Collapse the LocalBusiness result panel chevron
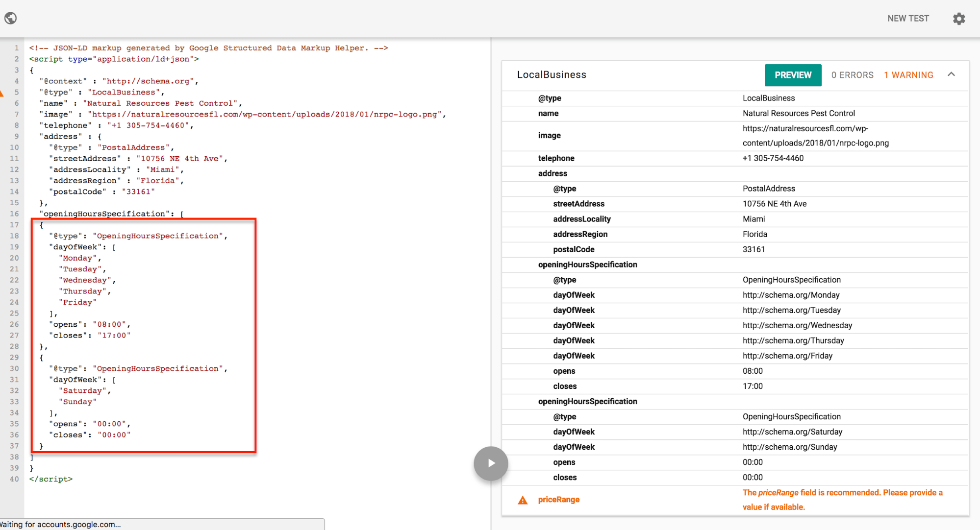The width and height of the screenshot is (980, 530). click(x=951, y=74)
